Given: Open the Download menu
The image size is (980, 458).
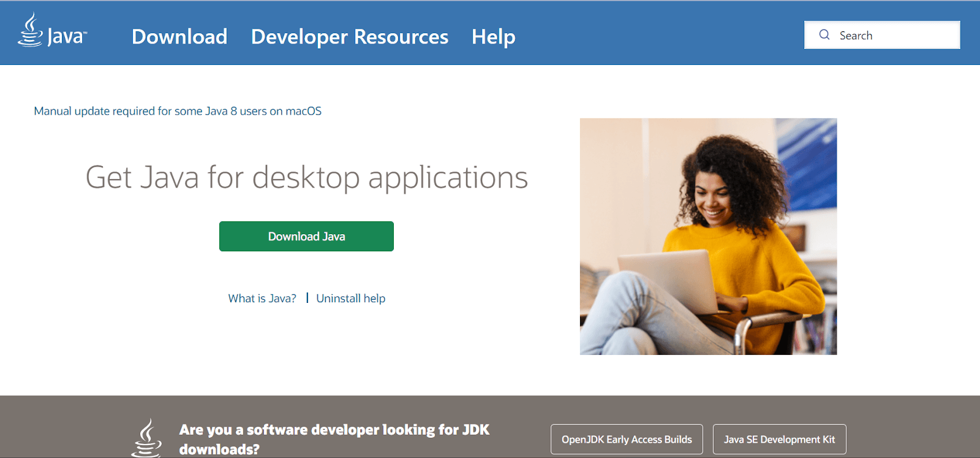Looking at the screenshot, I should tap(179, 37).
